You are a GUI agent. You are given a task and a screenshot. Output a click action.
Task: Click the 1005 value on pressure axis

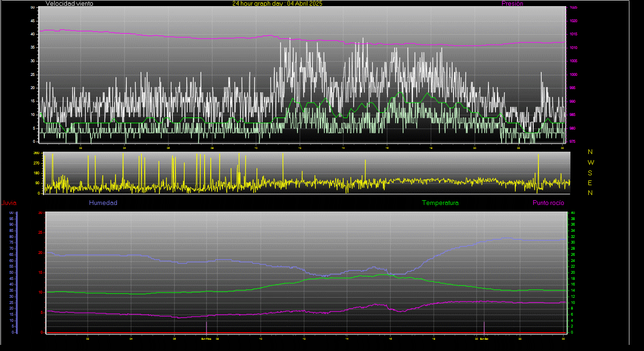point(573,61)
